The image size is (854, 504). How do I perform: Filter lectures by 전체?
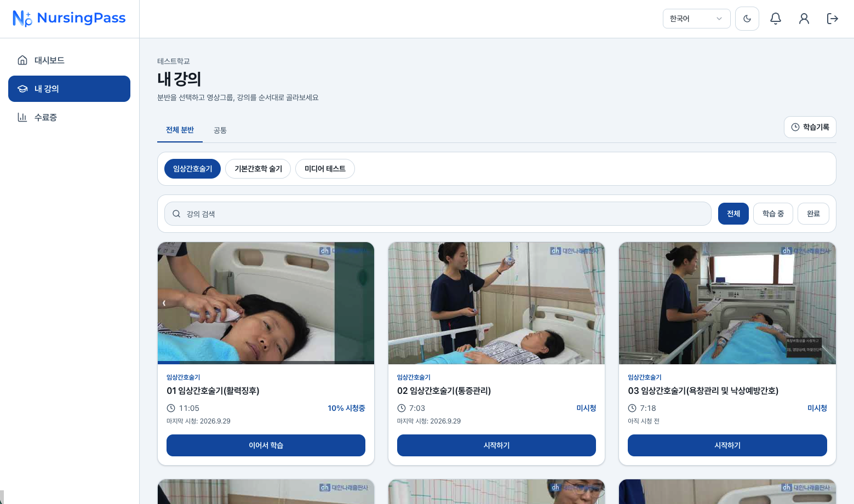(733, 214)
